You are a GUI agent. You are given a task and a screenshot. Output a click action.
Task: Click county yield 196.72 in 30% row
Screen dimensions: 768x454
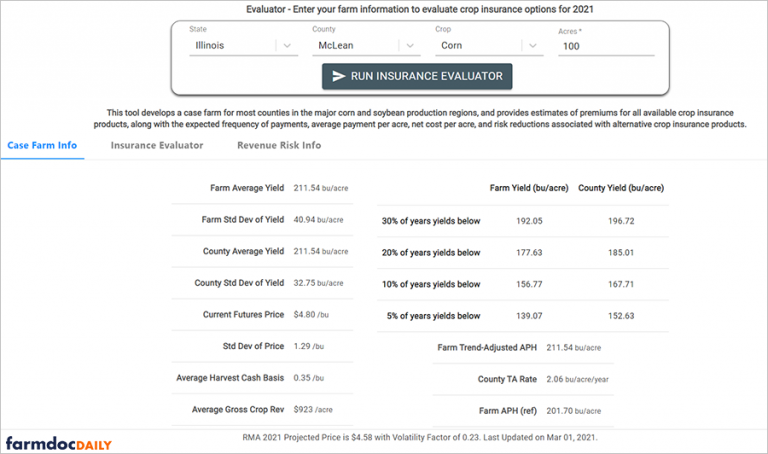pyautogui.click(x=621, y=221)
